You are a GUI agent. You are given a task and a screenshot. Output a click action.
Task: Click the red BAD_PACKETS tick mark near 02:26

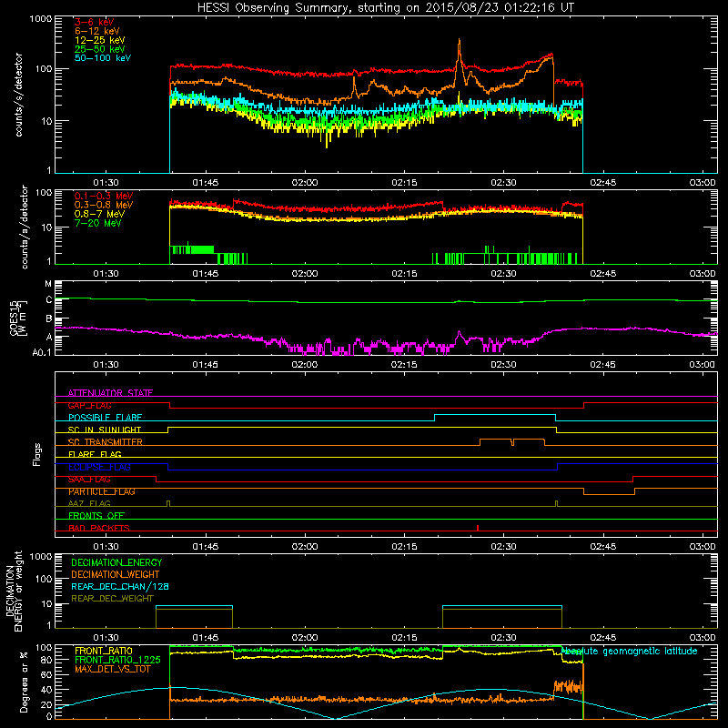pos(477,528)
